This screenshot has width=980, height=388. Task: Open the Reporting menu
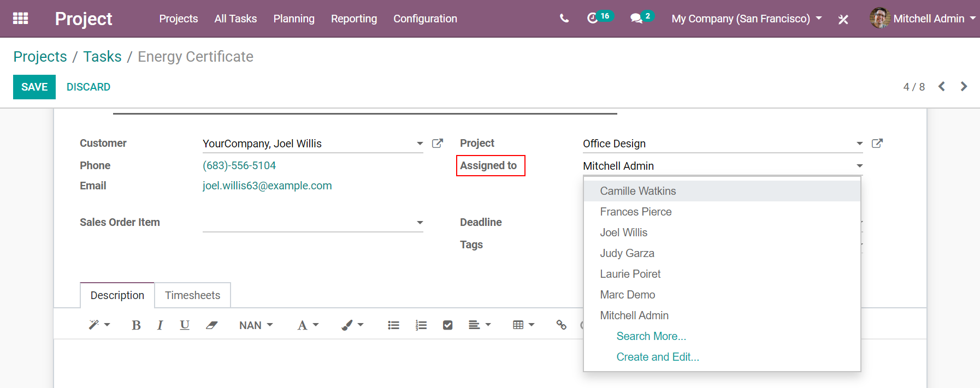coord(353,19)
